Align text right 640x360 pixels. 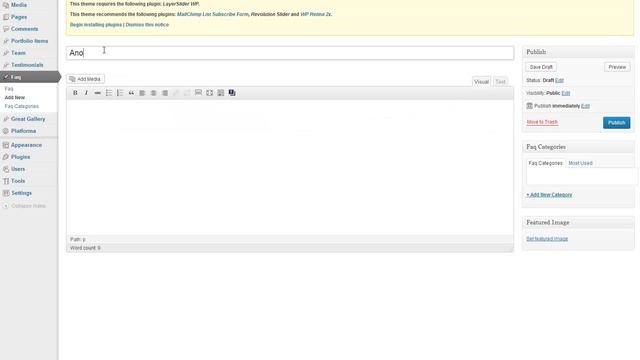pos(164,93)
